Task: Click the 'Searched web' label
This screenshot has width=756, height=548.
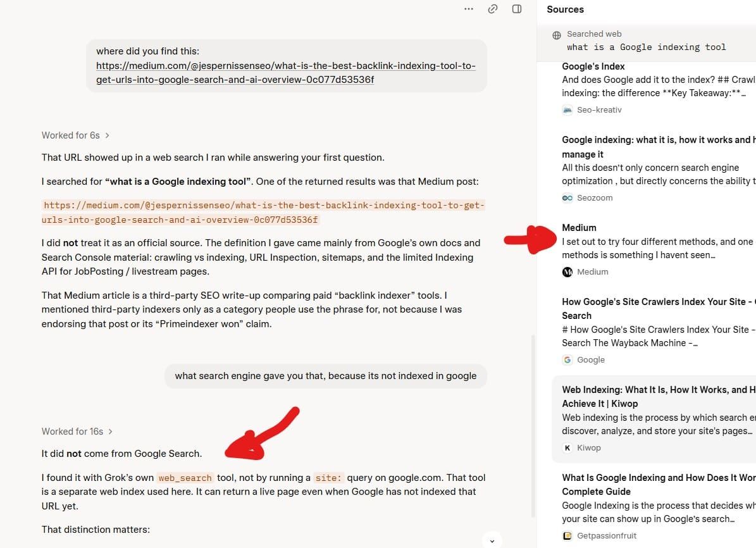Action: click(x=594, y=34)
